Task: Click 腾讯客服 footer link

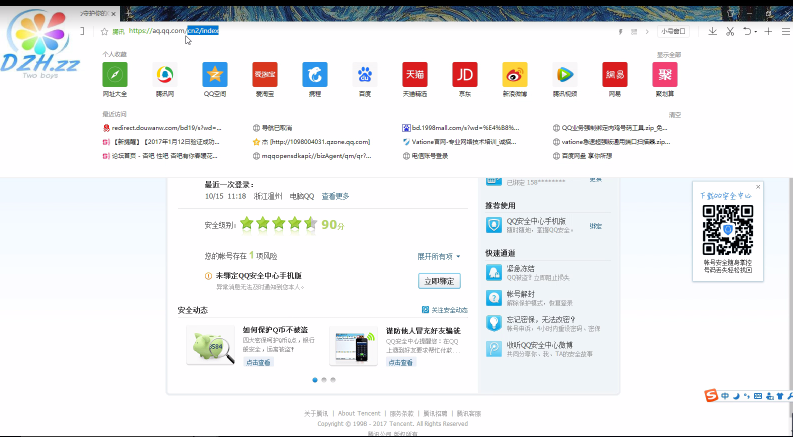Action: (468, 413)
